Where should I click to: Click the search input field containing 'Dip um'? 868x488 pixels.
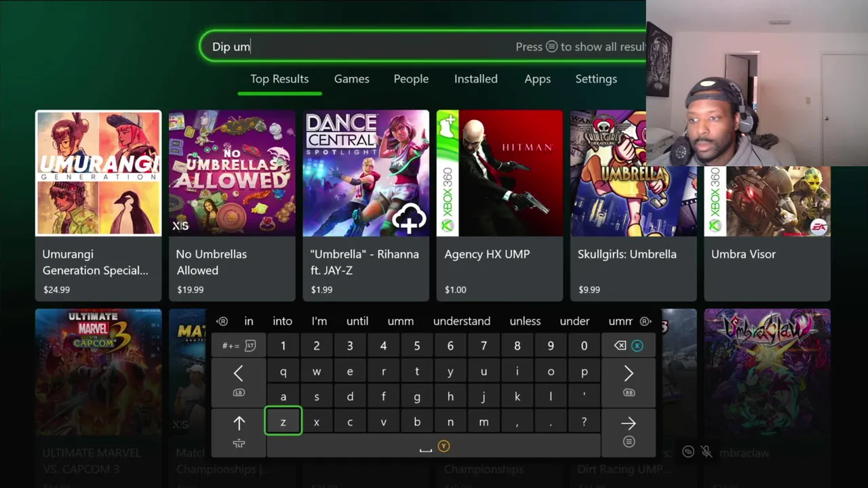tap(423, 47)
